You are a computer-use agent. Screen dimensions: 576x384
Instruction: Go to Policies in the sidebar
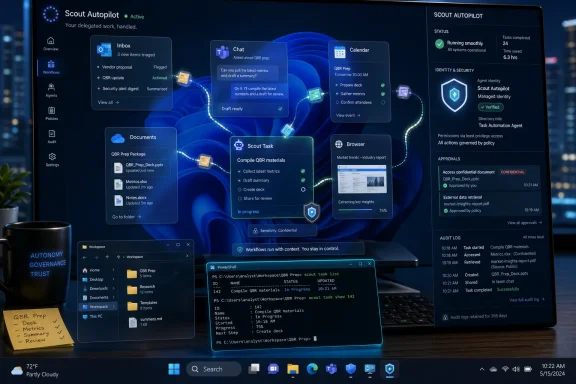[x=51, y=113]
